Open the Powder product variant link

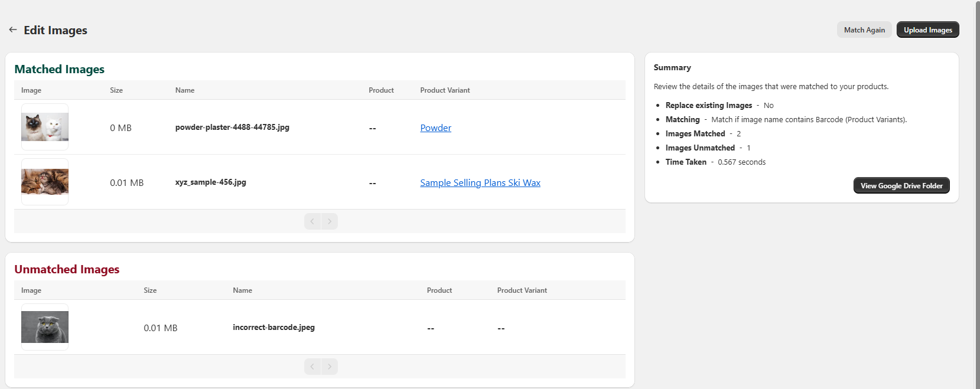[435, 128]
